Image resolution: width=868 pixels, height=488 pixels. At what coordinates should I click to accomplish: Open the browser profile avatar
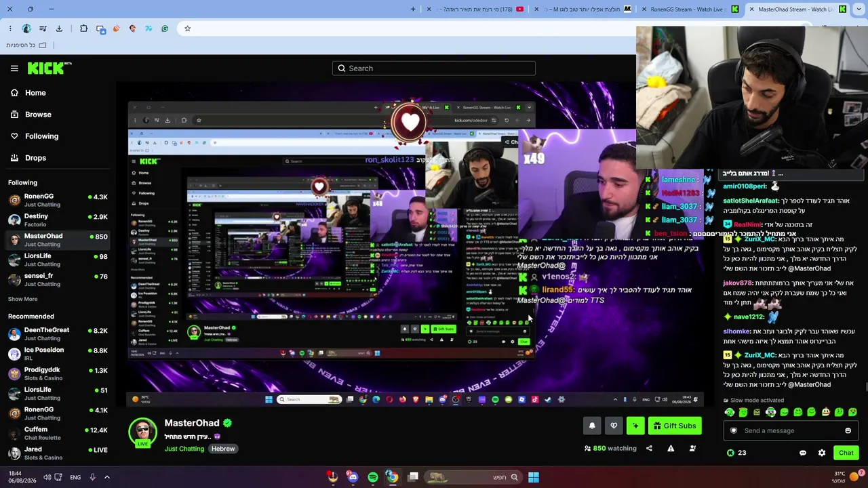coord(26,28)
